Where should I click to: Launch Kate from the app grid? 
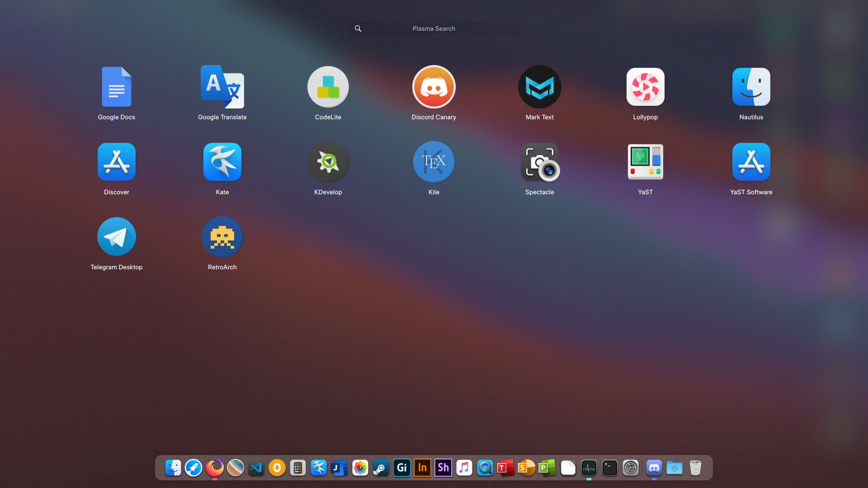tap(222, 162)
